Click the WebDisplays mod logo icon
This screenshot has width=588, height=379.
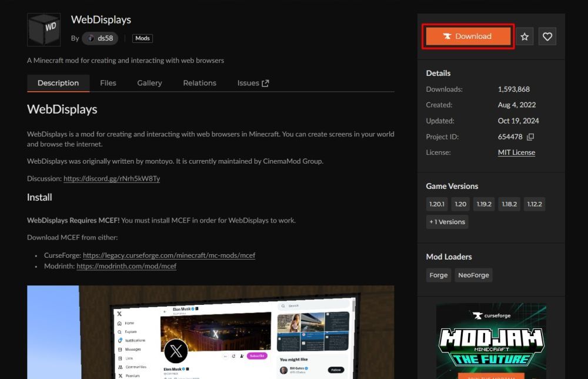(x=44, y=30)
